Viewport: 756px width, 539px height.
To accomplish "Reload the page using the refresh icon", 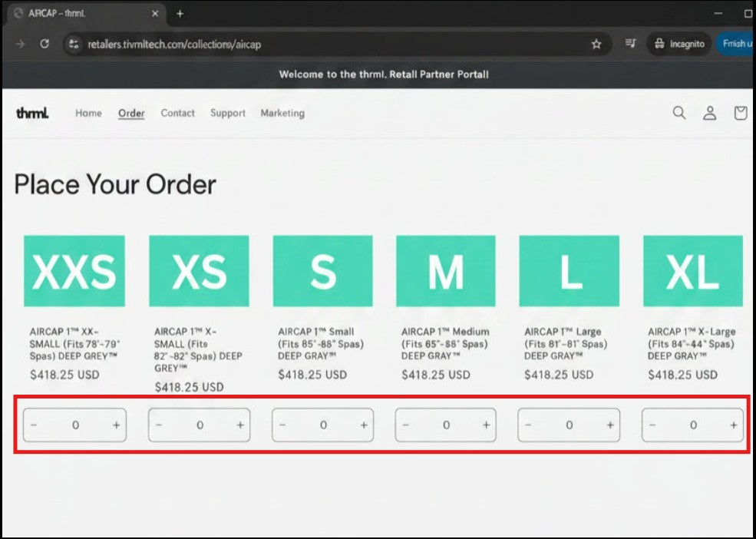I will [45, 44].
